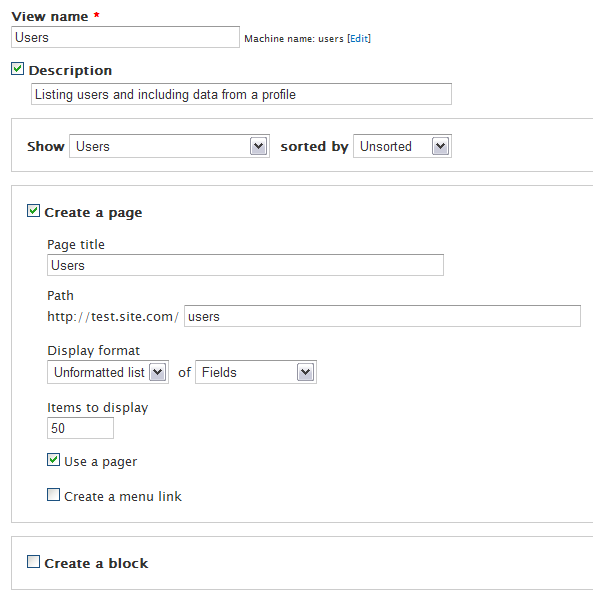This screenshot has width=593, height=601.
Task: Enable the Create a menu link checkbox
Action: (x=54, y=495)
